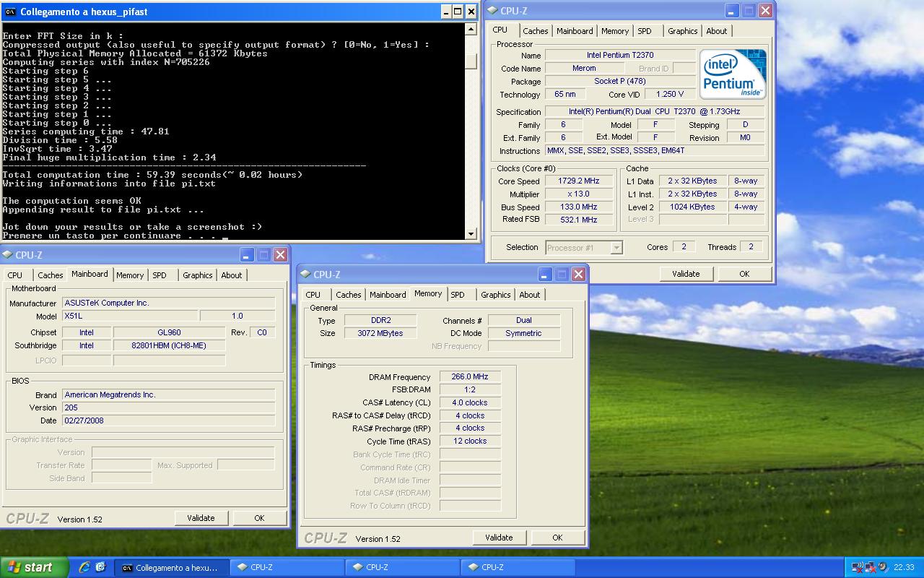The height and width of the screenshot is (578, 924).
Task: Click the Outlook Express quick launch icon
Action: [x=100, y=567]
